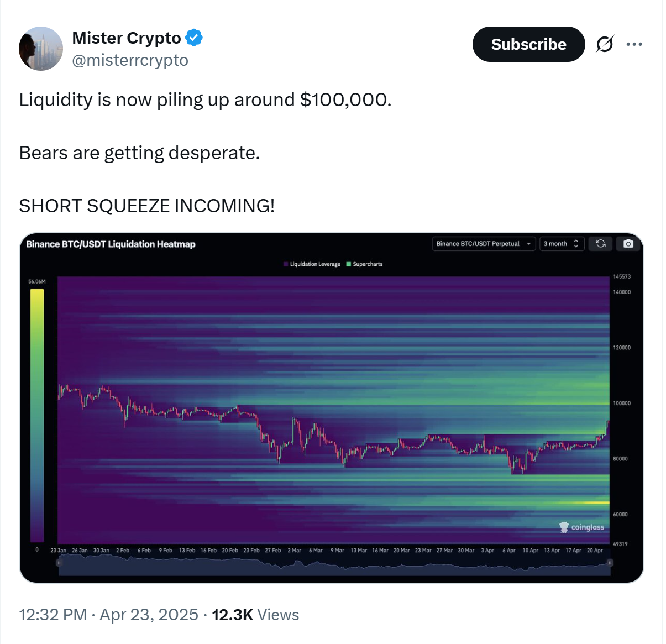Click the Mister Crypto profile avatar
The width and height of the screenshot is (666, 644).
(x=41, y=49)
